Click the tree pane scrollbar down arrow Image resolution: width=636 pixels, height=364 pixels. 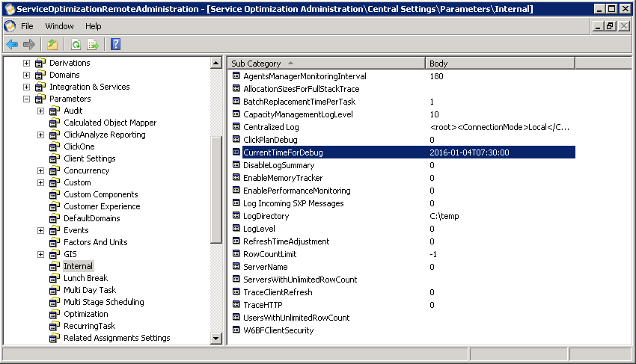coord(215,338)
